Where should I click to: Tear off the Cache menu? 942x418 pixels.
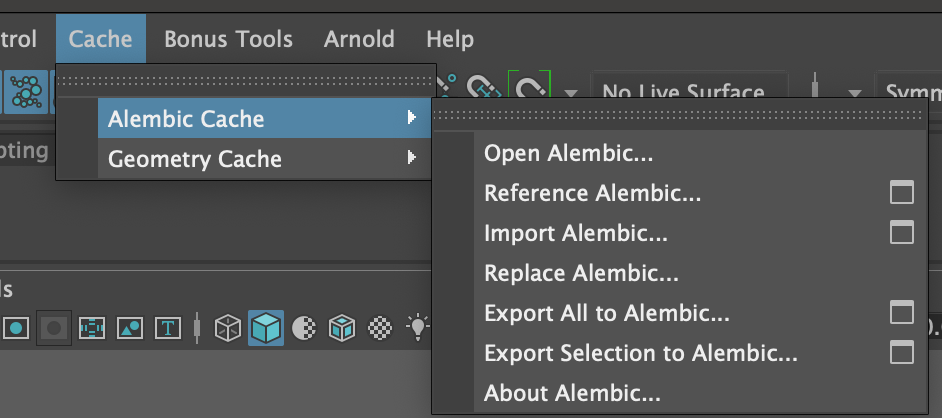(245, 81)
